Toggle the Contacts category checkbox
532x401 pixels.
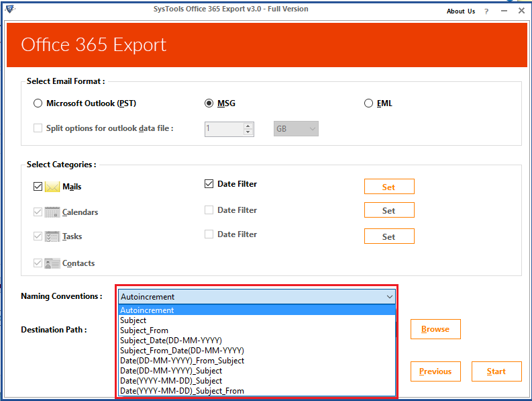pyautogui.click(x=38, y=263)
